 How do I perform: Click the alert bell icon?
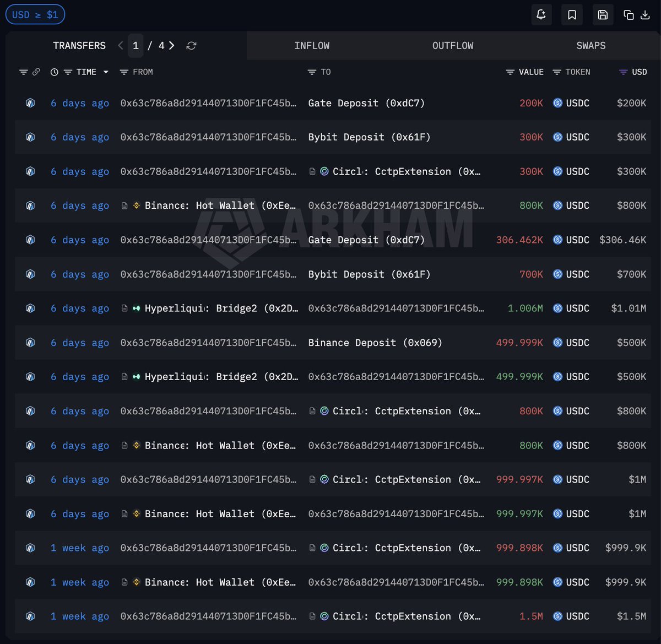541,15
